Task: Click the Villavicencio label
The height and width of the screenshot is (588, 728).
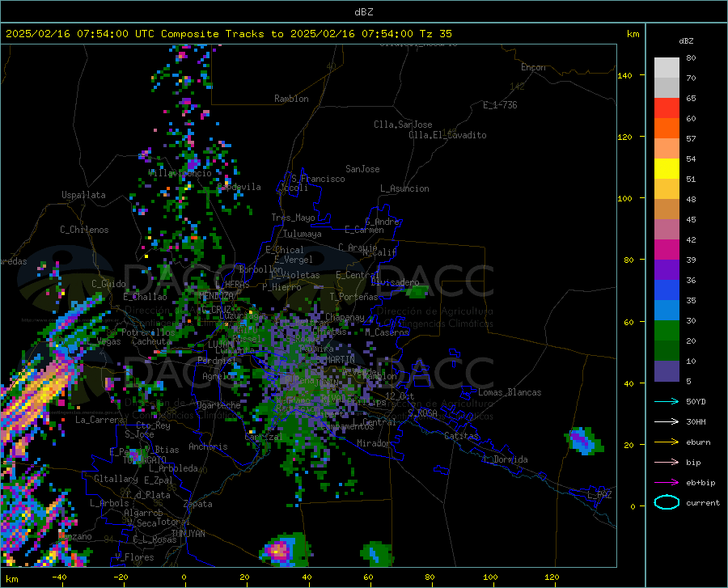Action: pyautogui.click(x=180, y=173)
